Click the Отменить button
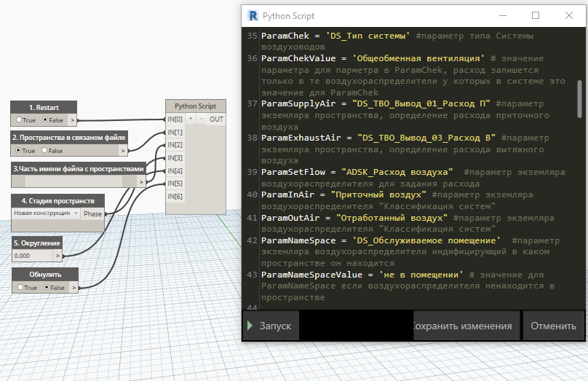This screenshot has width=588, height=381. pos(553,326)
